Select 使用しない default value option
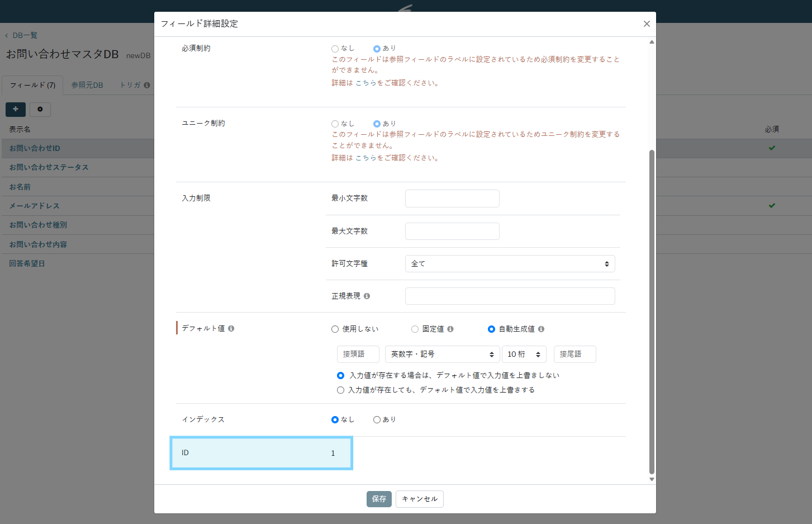 [335, 329]
